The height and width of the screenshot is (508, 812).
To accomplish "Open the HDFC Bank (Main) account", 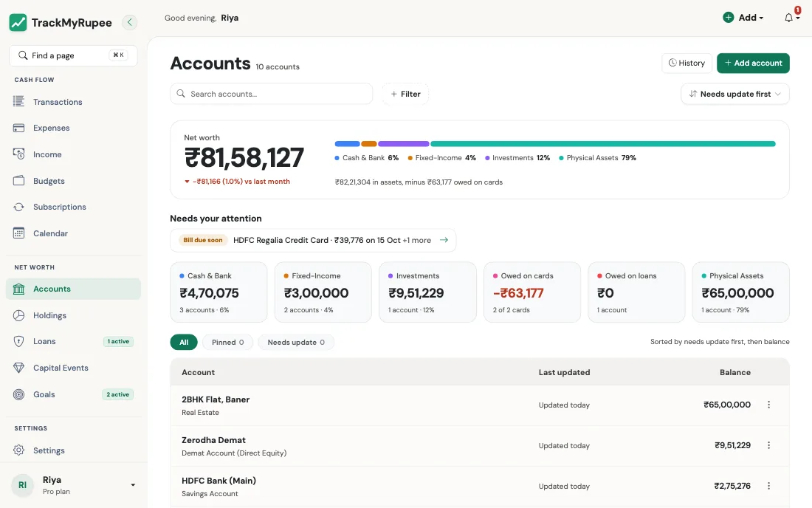I will tap(480, 487).
